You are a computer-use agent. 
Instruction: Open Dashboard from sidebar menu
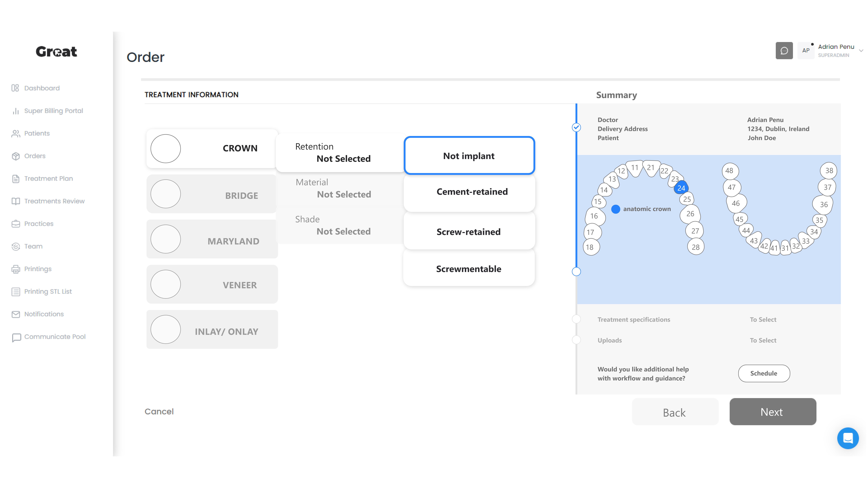point(42,88)
